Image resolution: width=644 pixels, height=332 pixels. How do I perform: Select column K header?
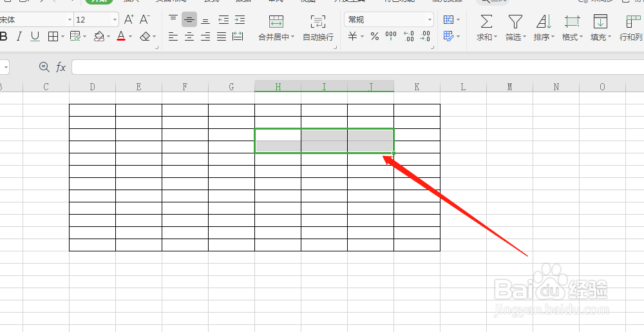click(x=417, y=86)
